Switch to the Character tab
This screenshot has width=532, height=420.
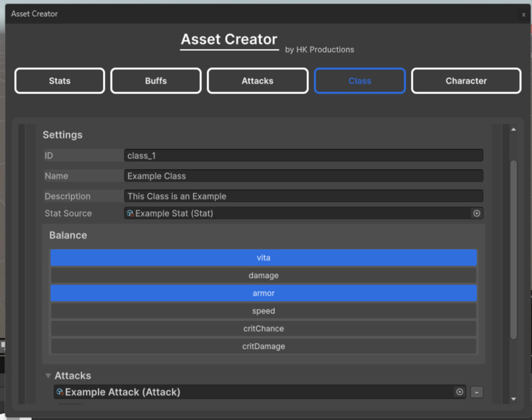pos(466,80)
